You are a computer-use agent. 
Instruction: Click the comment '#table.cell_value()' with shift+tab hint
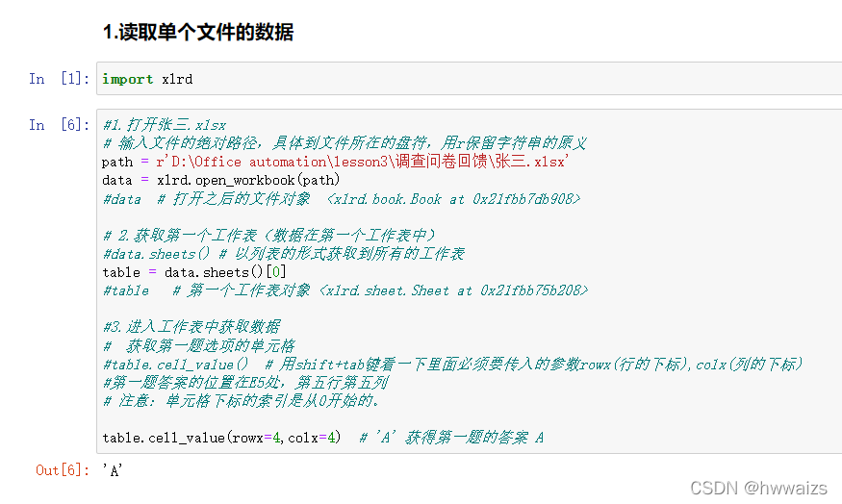tap(452, 364)
